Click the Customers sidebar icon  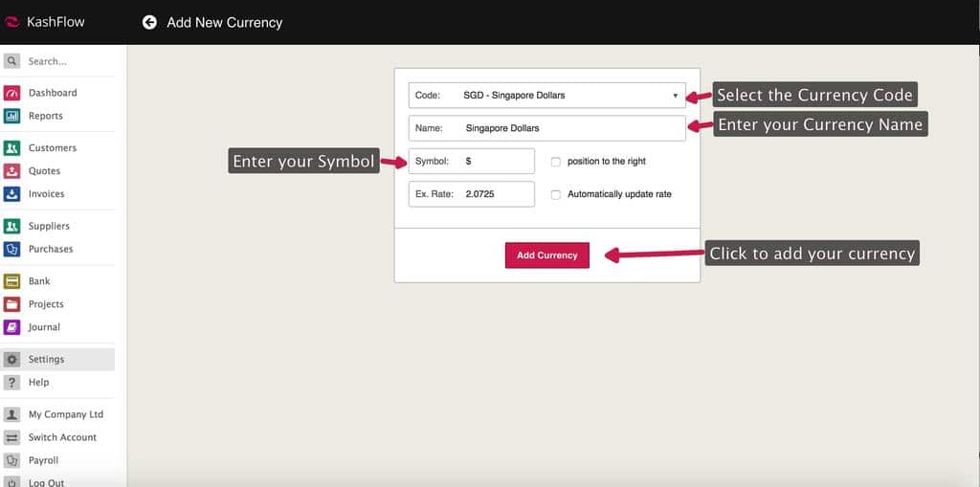pos(11,148)
